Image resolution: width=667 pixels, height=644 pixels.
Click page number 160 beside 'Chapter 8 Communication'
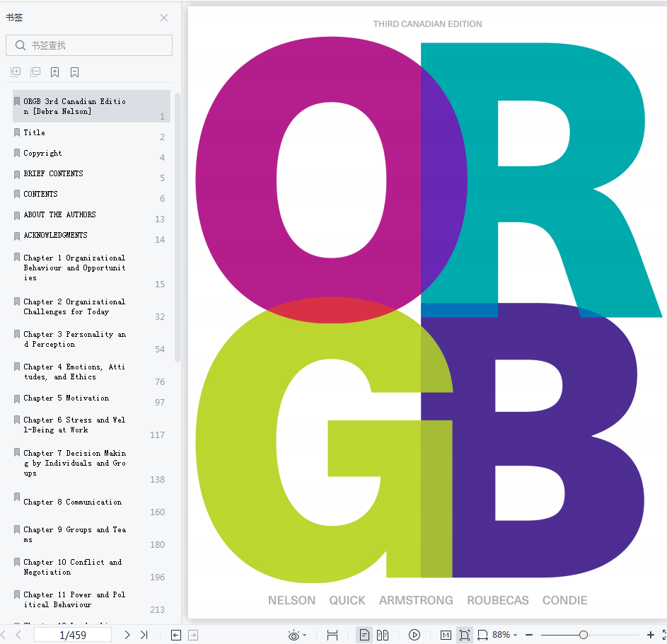(158, 512)
